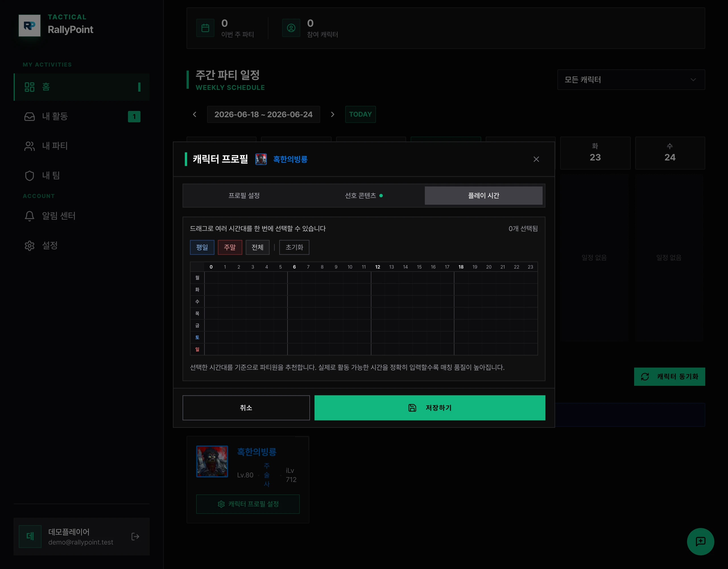This screenshot has width=728, height=569.
Task: Select the 플레이 시간 tab
Action: 483,195
